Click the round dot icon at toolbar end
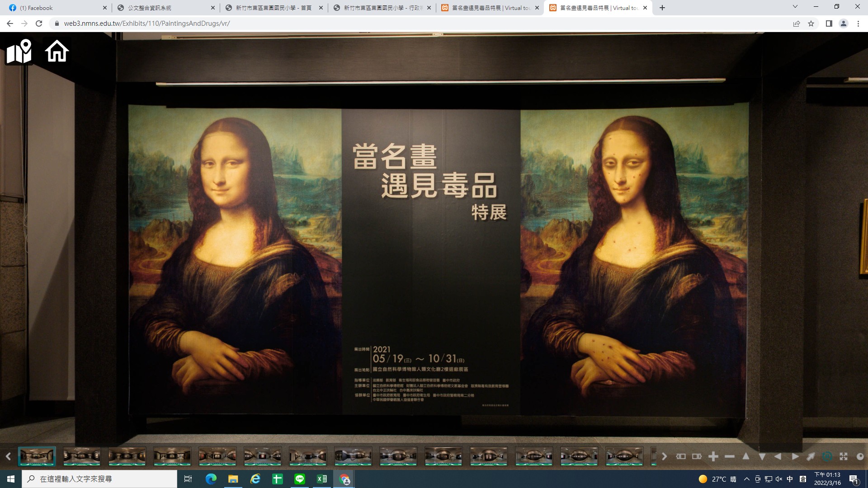 (x=860, y=456)
